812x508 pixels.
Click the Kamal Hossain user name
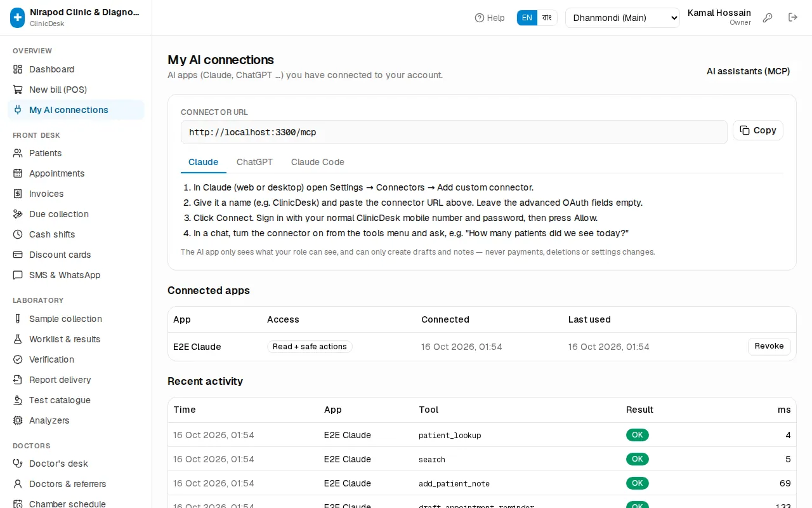[719, 13]
